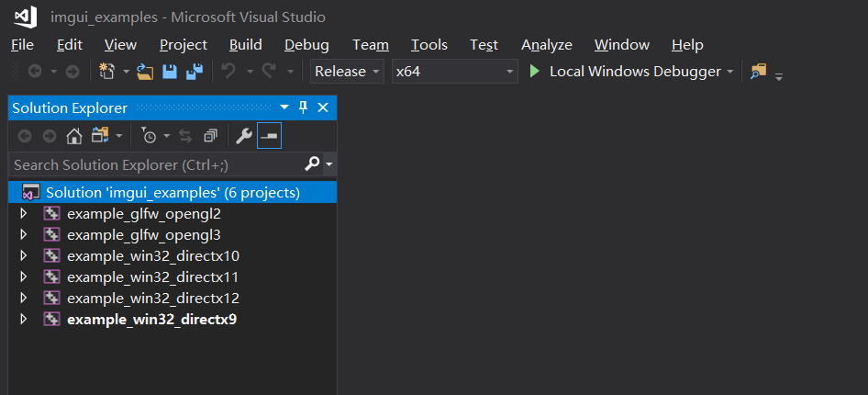Start debugging with the green play icon
Viewport: 868px width, 395px height.
tap(534, 72)
